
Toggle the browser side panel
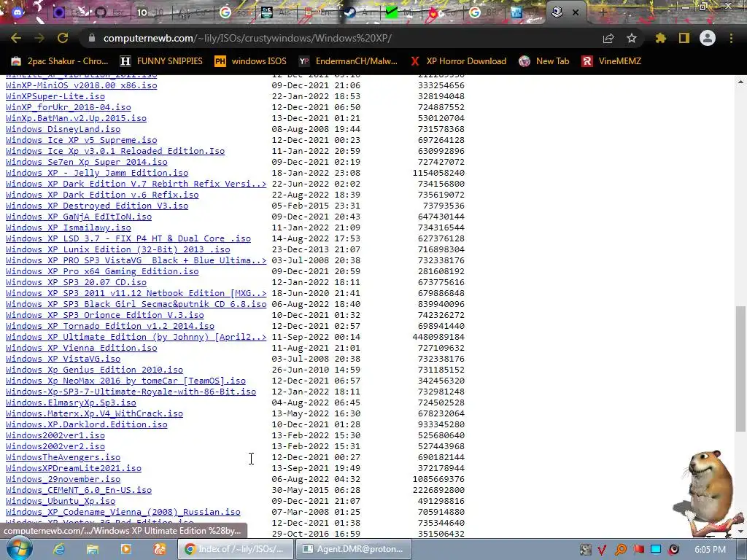(684, 38)
